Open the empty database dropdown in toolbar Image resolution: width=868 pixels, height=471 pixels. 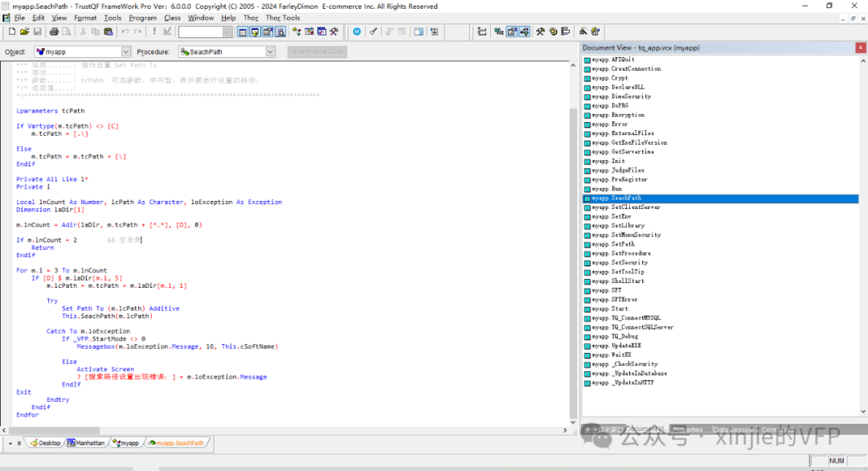(227, 32)
